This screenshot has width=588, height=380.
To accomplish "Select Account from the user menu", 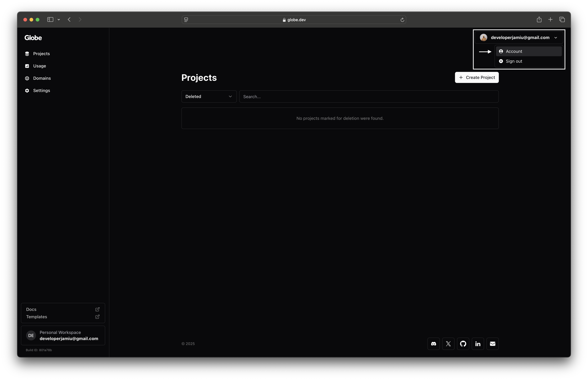I will pos(528,51).
